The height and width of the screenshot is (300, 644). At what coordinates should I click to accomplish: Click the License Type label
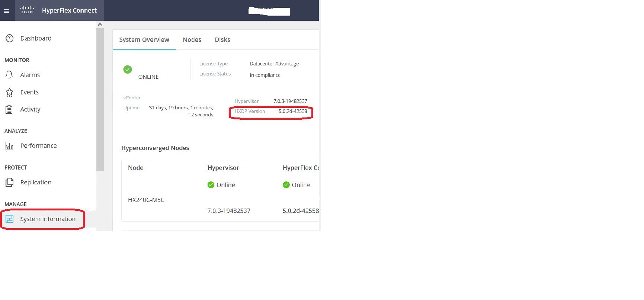coord(214,64)
